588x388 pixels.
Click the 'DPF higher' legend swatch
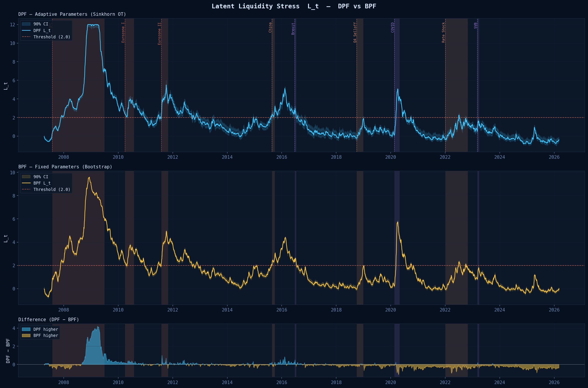coord(26,329)
